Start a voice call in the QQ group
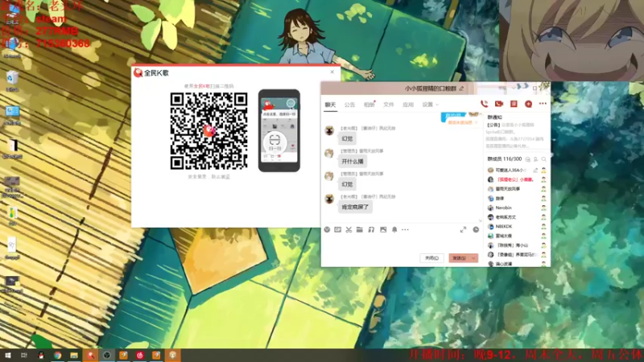Image resolution: width=644 pixels, height=362 pixels. [485, 105]
